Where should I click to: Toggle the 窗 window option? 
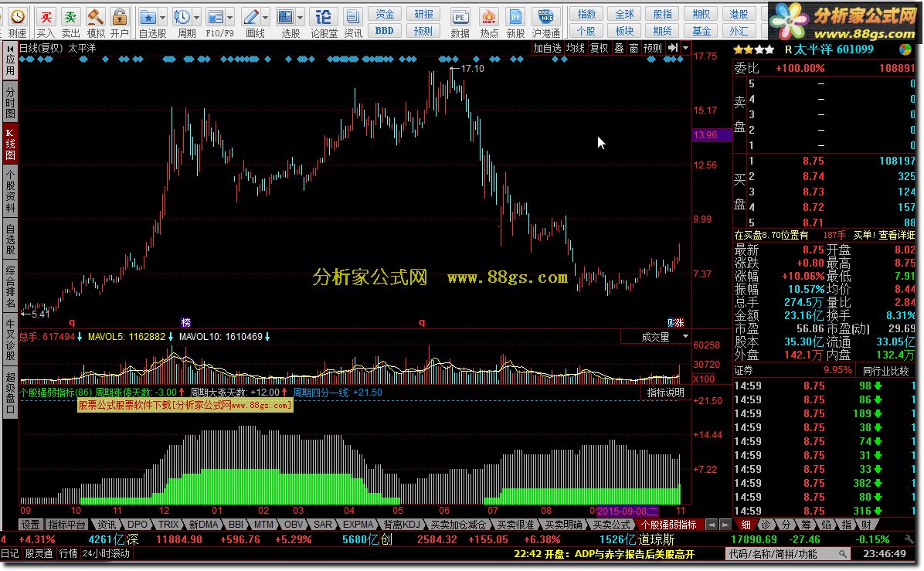coord(634,48)
